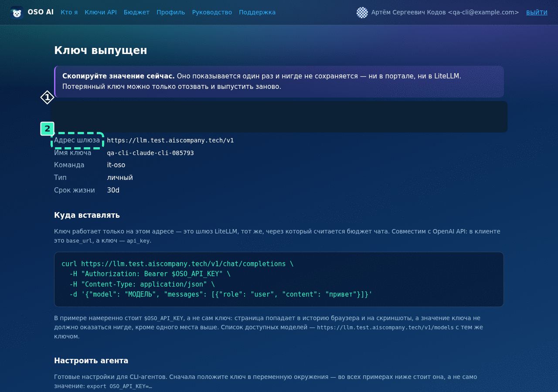558x392 pixels.
Task: Open the "Кто я" menu item
Action: 69,12
